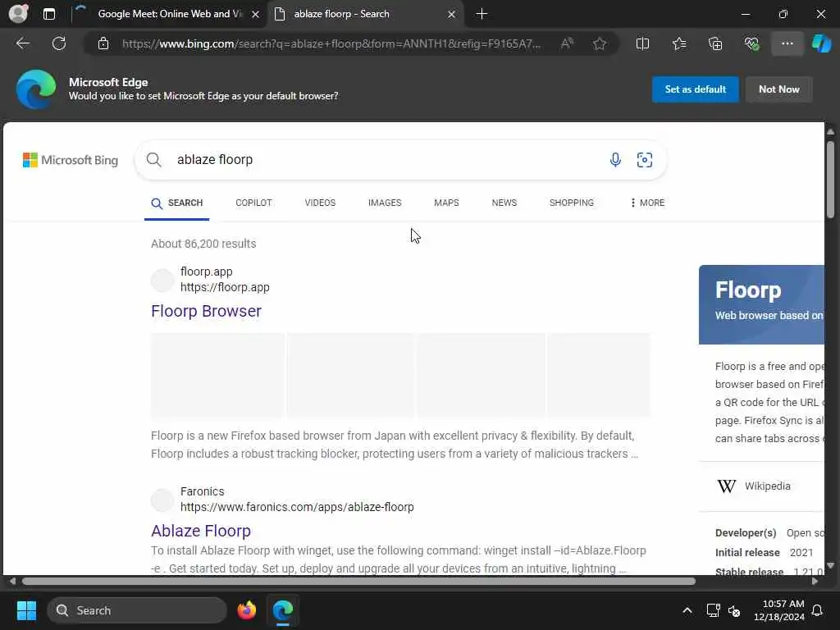Click the scroll down arrow
The image size is (840, 630).
click(830, 565)
